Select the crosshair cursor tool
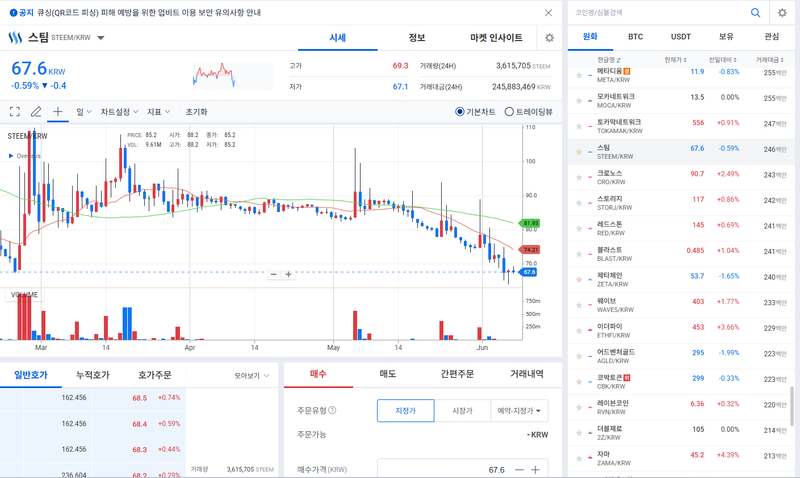Image resolution: width=800 pixels, height=478 pixels. pos(58,112)
